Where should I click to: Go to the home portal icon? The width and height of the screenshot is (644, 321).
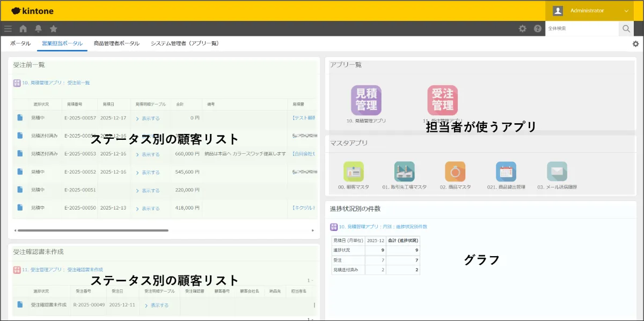click(23, 28)
